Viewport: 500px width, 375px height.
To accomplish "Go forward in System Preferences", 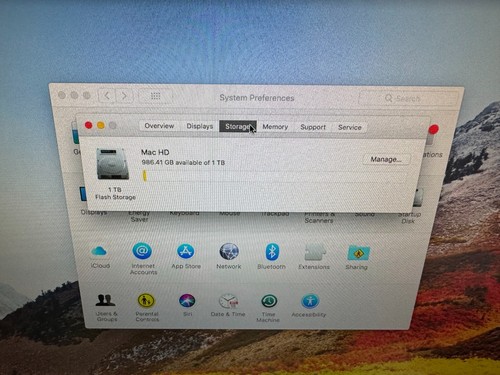I will [x=124, y=96].
